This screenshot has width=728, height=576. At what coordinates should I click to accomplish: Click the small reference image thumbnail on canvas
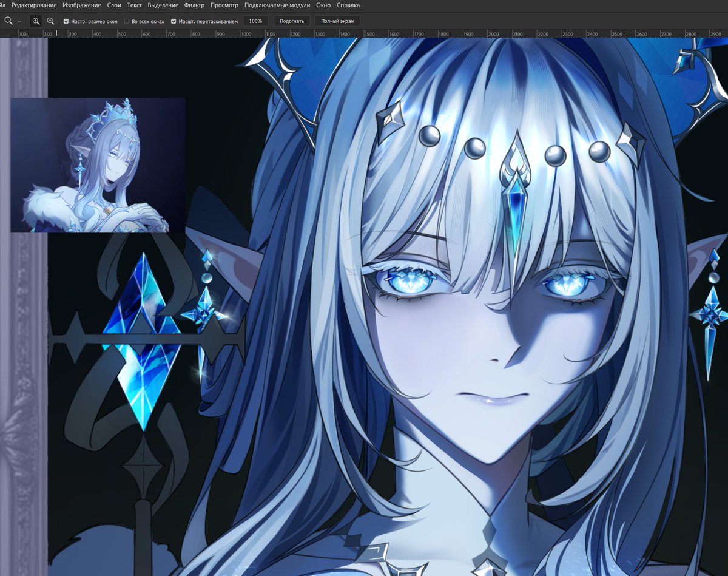pyautogui.click(x=98, y=165)
